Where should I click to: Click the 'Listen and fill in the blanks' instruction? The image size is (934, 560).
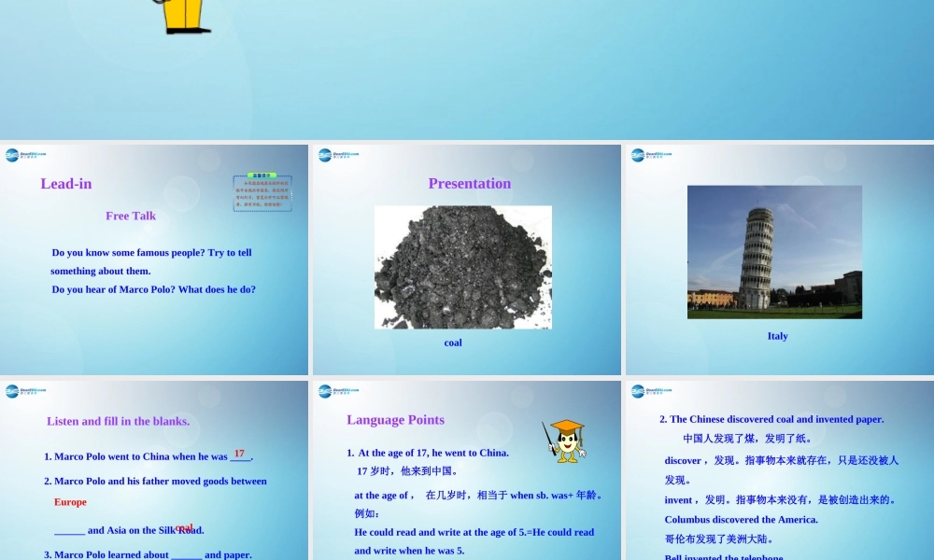tap(118, 422)
